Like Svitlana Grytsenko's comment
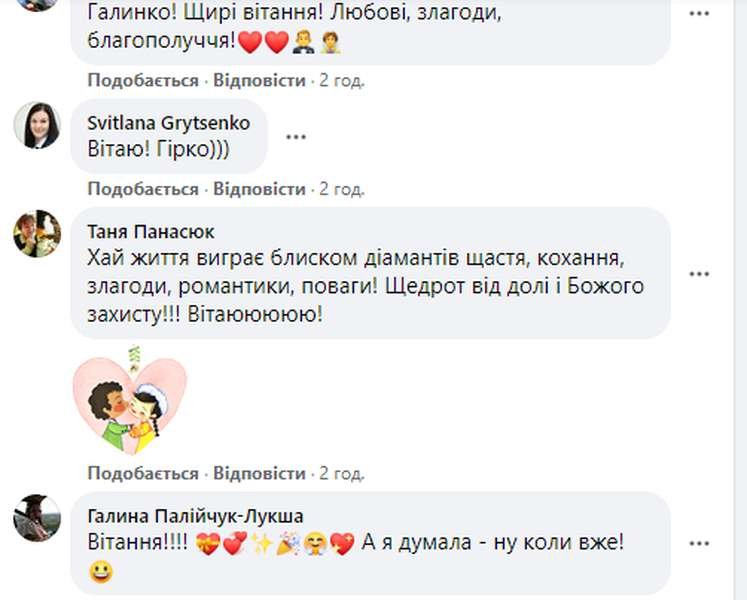This screenshot has width=747, height=600. [142, 189]
